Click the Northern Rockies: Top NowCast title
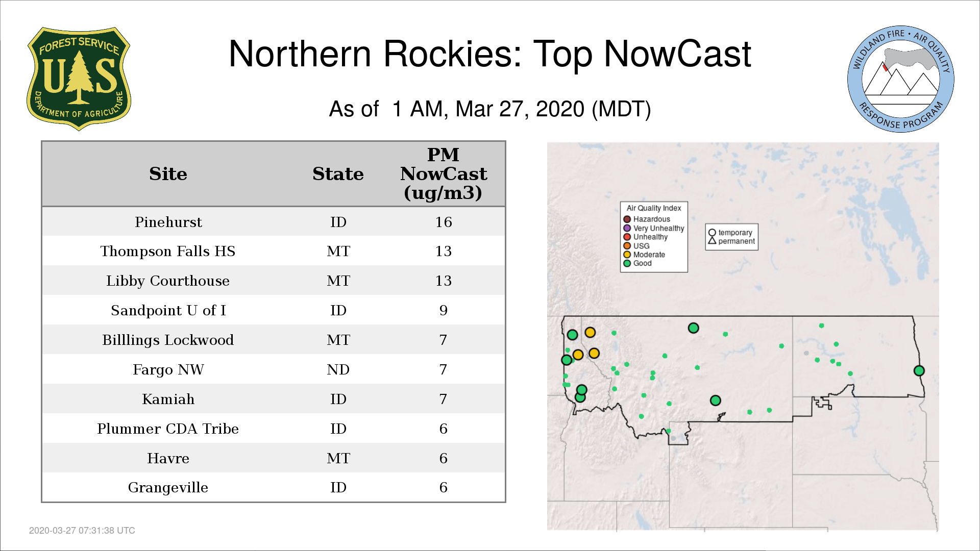980x551 pixels. [489, 54]
